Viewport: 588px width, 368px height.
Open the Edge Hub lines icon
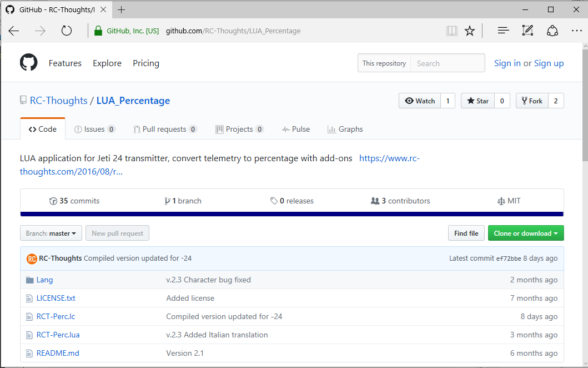click(x=503, y=31)
